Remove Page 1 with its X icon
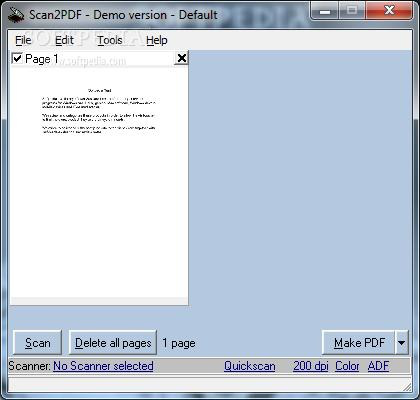Viewport: 420px width, 400px height. [x=182, y=58]
